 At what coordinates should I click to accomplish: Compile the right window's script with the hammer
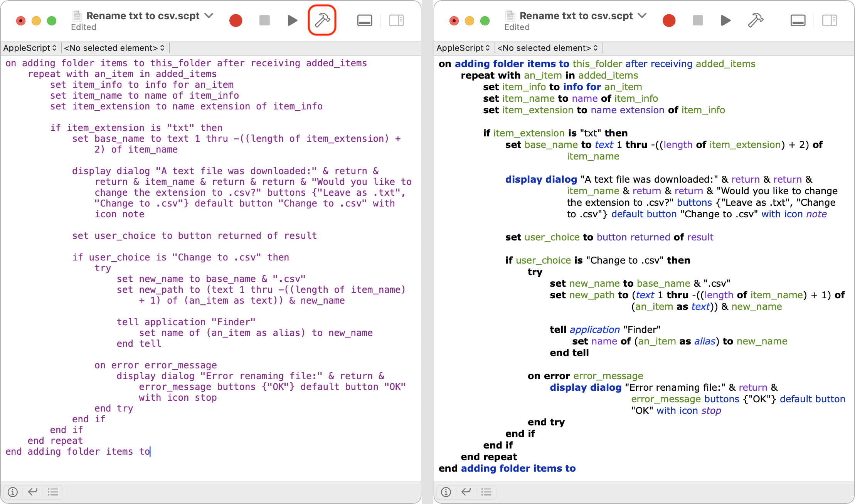pos(755,20)
